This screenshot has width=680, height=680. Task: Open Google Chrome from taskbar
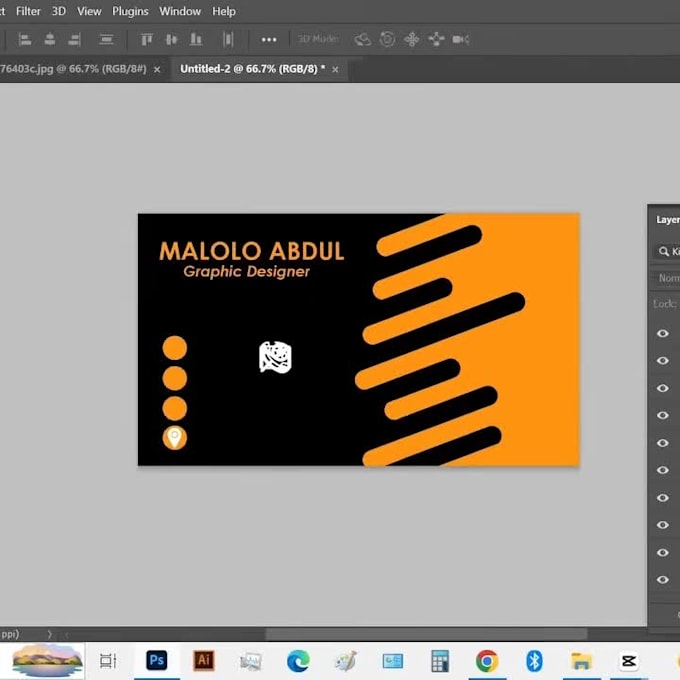pyautogui.click(x=487, y=661)
